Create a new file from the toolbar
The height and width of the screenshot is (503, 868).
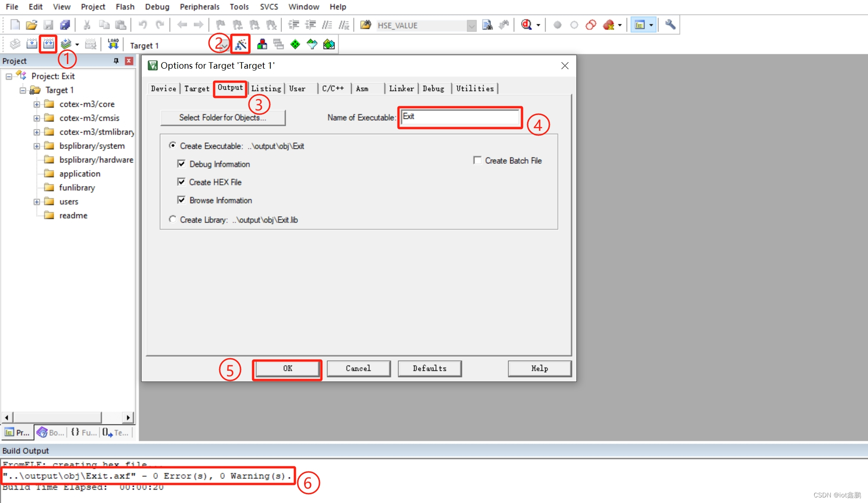tap(15, 25)
